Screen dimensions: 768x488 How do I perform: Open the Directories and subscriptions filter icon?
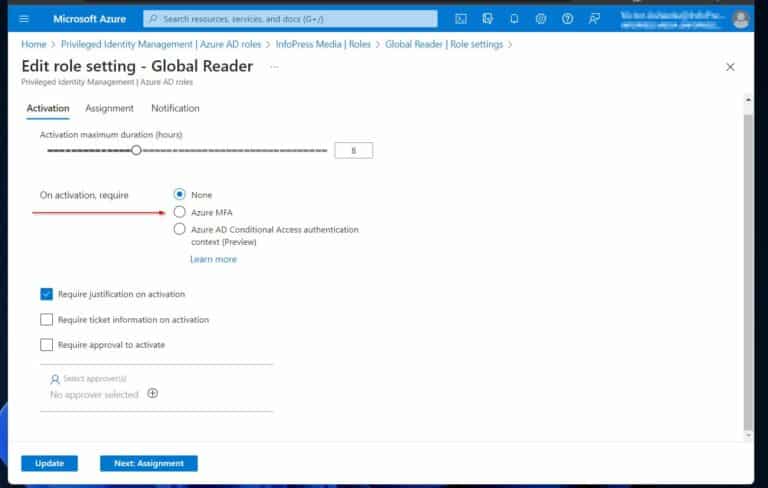coord(487,19)
